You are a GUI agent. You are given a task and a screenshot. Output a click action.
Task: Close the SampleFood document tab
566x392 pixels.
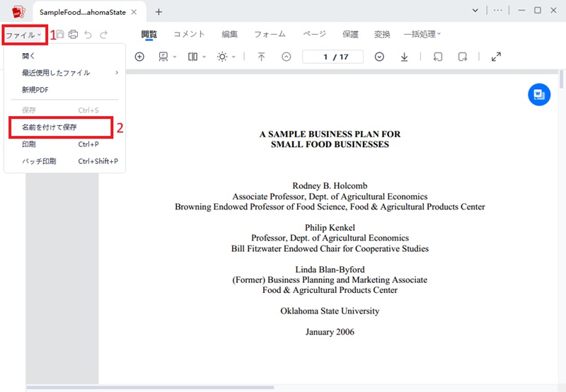tap(134, 12)
